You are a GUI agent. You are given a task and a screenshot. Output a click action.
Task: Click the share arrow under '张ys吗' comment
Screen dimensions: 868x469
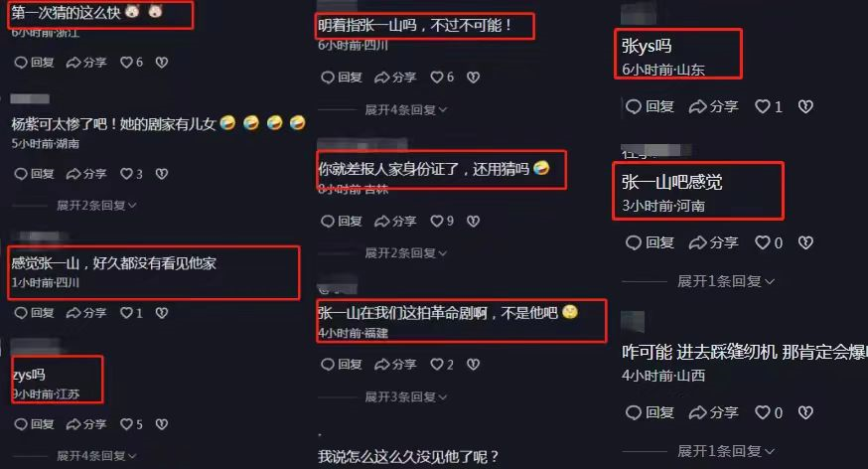pyautogui.click(x=697, y=106)
